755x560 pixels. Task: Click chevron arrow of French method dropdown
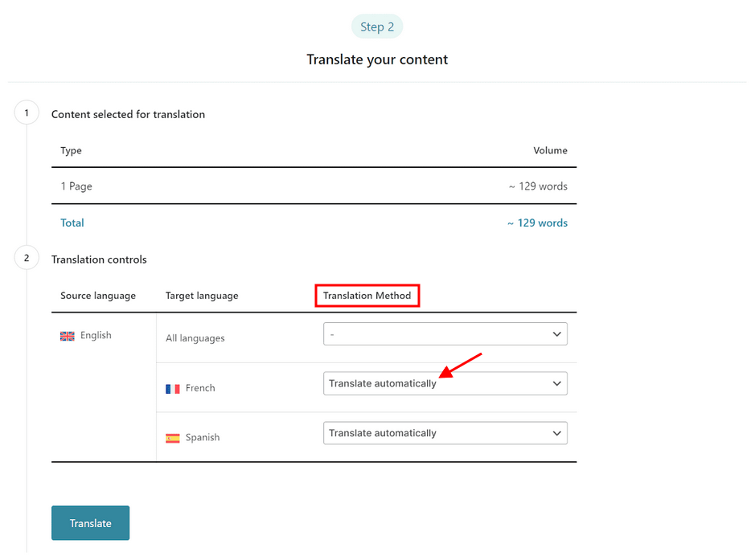(556, 383)
